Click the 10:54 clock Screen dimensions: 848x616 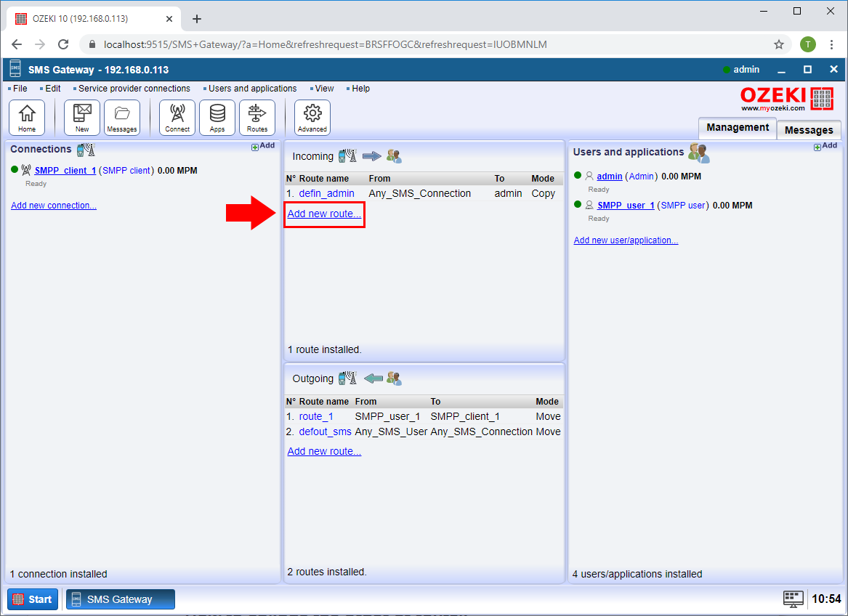click(x=826, y=599)
